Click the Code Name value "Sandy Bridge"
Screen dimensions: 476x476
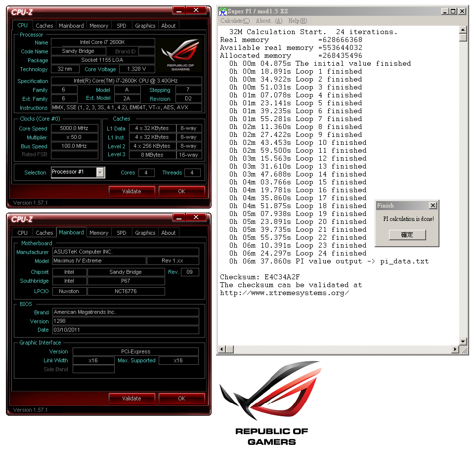coord(78,51)
